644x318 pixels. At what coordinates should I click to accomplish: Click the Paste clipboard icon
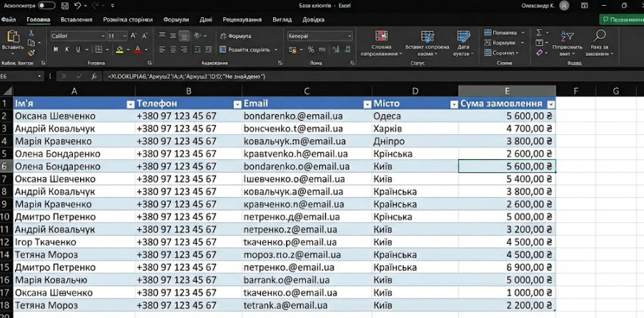(13, 37)
